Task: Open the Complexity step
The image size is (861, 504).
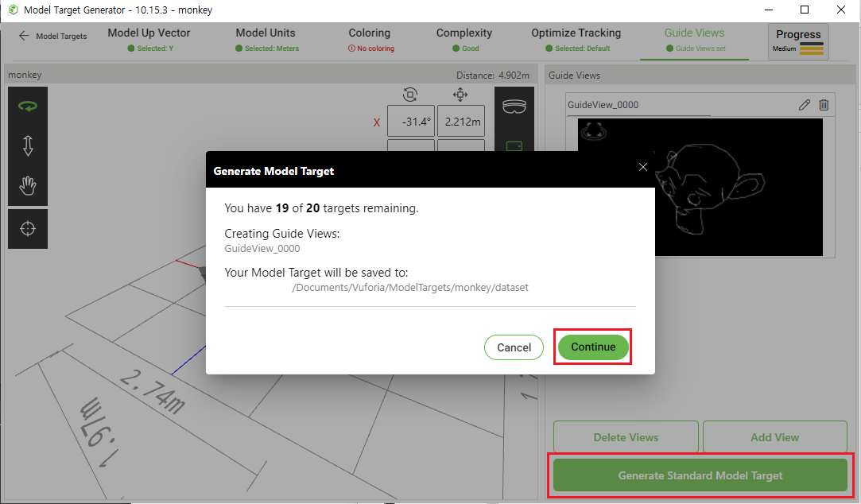Action: pos(464,40)
